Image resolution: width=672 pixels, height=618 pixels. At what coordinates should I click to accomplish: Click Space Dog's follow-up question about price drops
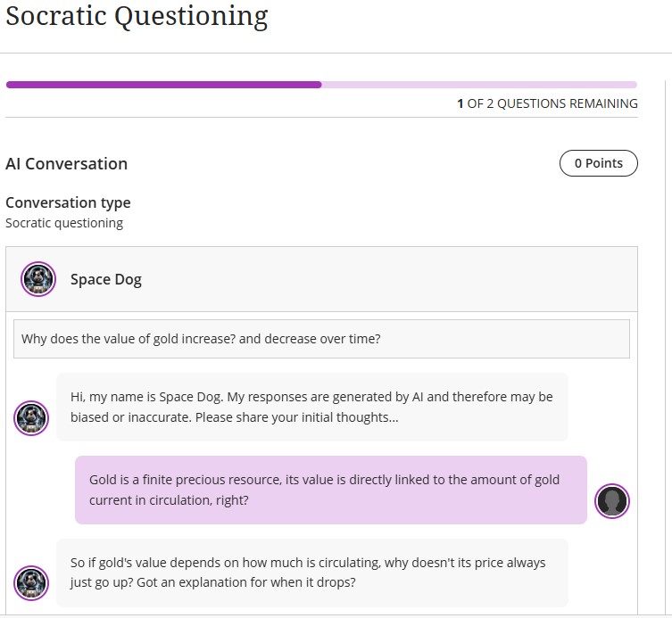tap(311, 573)
